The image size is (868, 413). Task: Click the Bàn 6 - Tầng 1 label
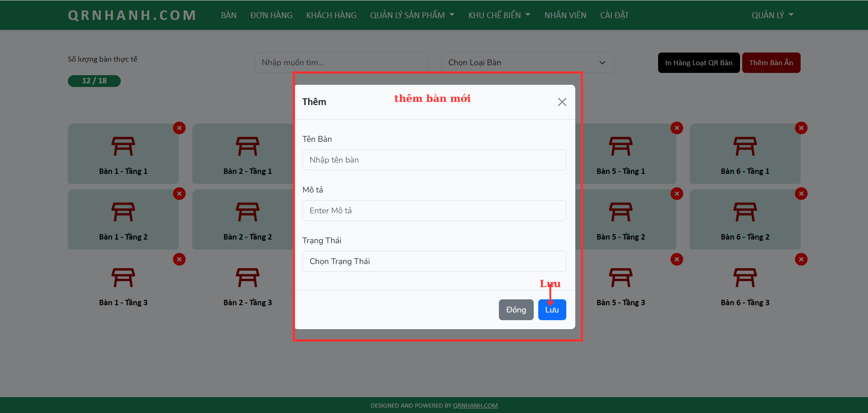[745, 171]
